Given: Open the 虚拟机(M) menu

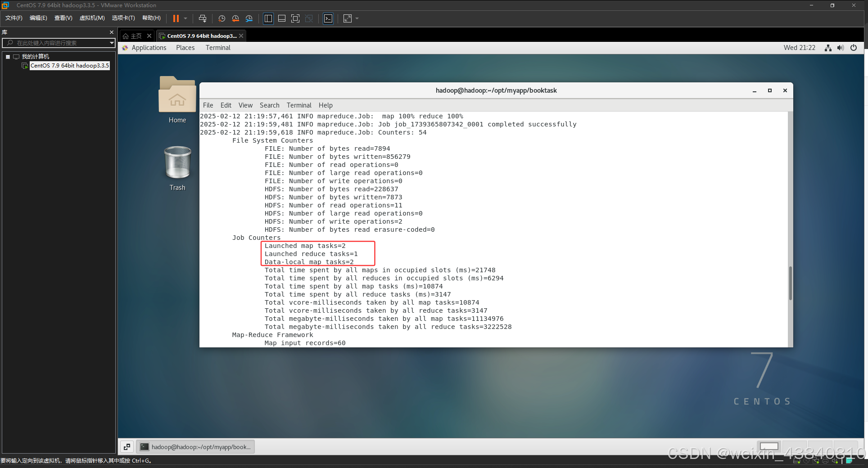Looking at the screenshot, I should pos(92,18).
